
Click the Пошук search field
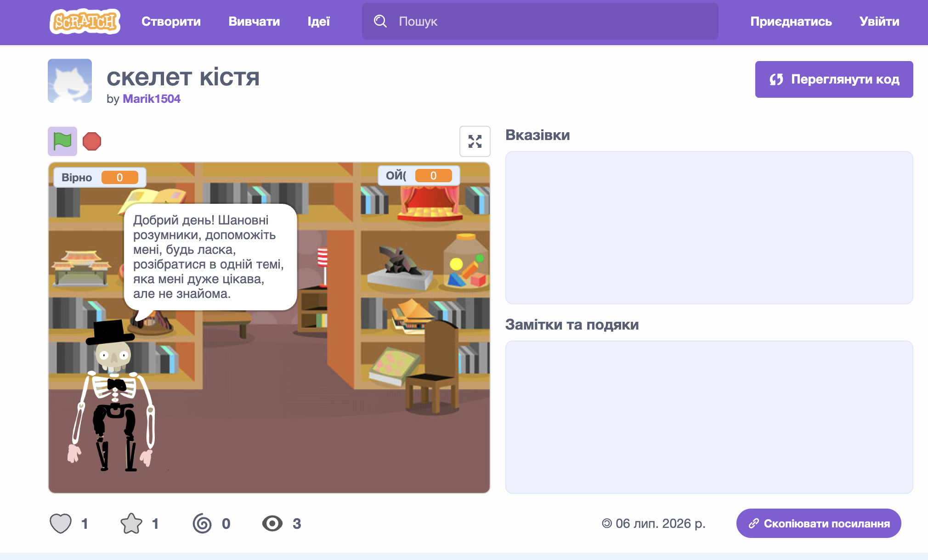tap(540, 21)
